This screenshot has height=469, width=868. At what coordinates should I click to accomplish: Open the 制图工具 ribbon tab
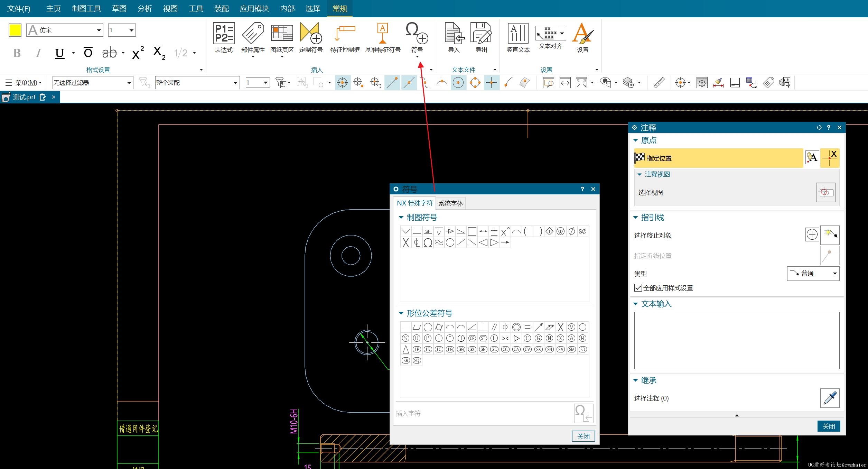(86, 8)
